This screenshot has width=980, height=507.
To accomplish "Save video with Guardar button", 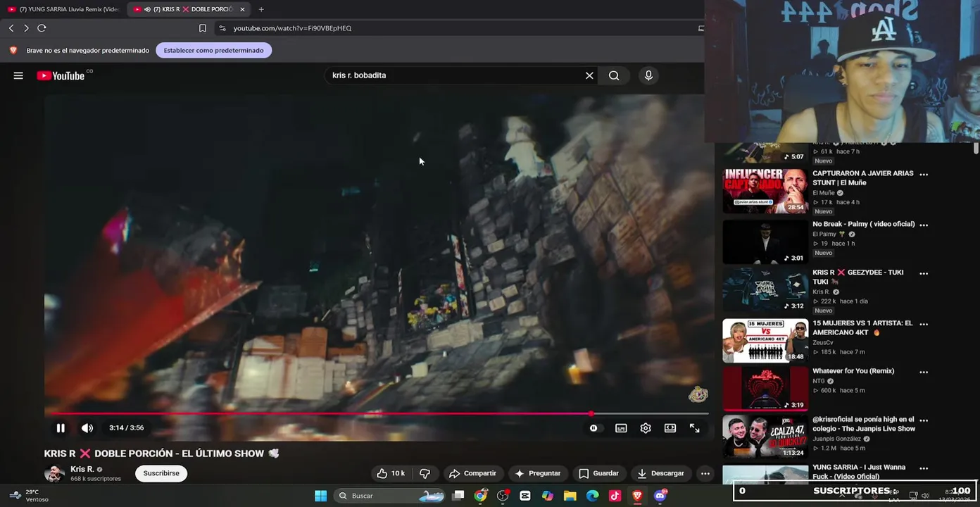I will pos(598,473).
